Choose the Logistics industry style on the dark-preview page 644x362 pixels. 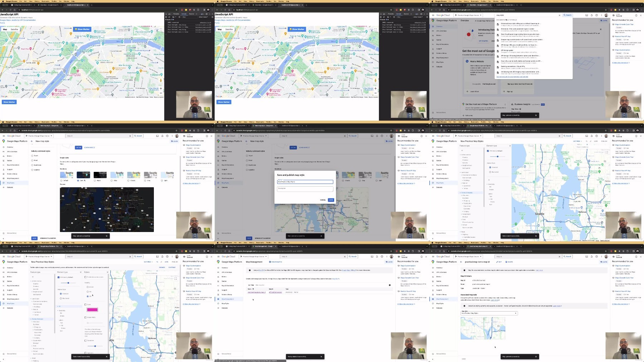click(32, 170)
